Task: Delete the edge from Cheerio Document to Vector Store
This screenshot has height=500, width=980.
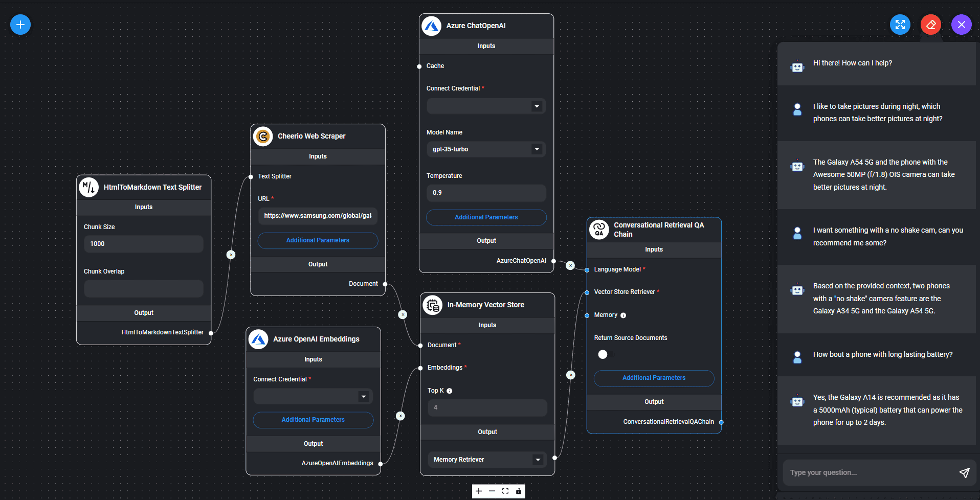Action: point(403,314)
